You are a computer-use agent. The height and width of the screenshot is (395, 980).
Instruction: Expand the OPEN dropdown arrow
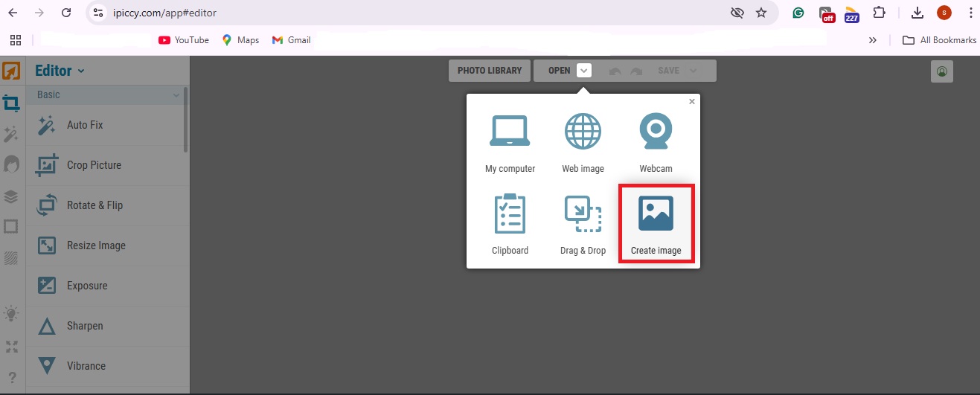pos(584,71)
